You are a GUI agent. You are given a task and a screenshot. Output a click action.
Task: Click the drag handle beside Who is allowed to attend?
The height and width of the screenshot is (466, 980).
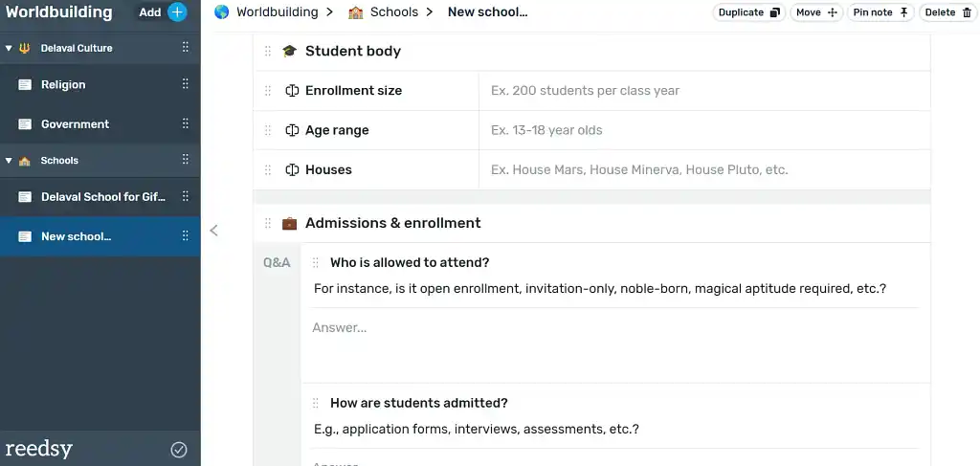tap(316, 262)
